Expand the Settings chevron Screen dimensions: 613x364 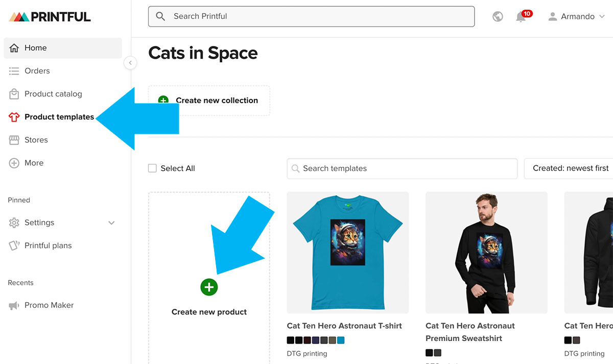tap(111, 223)
